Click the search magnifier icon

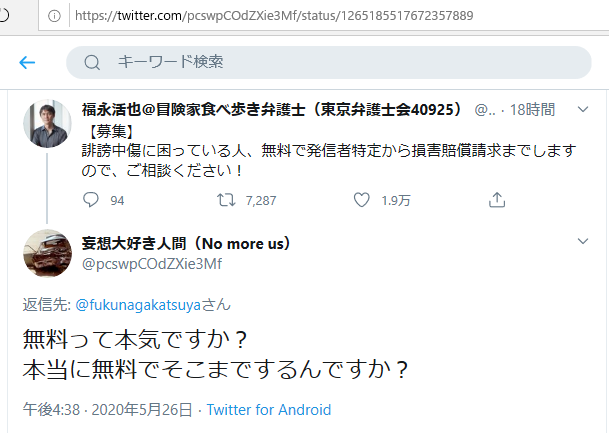point(92,62)
